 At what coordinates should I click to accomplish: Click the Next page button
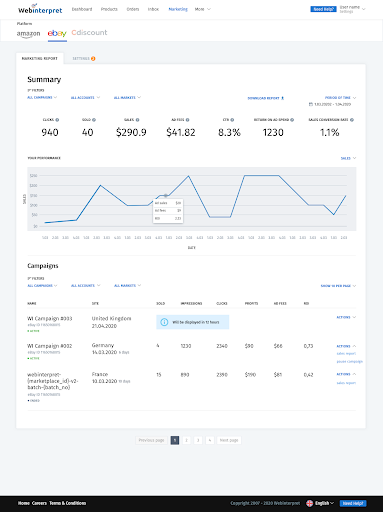229,440
